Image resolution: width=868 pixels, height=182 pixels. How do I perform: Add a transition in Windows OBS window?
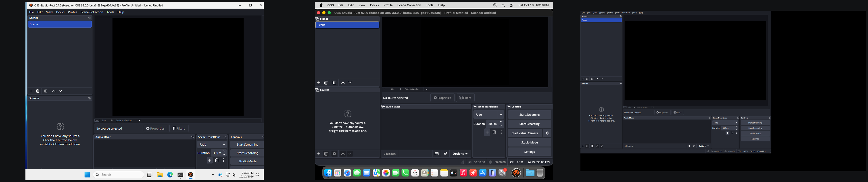pos(210,160)
